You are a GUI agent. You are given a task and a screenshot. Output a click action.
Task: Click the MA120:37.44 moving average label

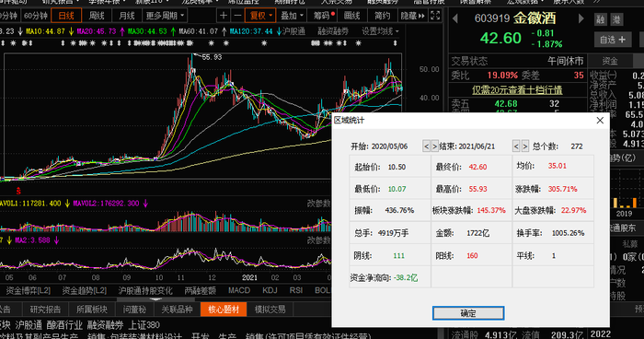tap(251, 31)
